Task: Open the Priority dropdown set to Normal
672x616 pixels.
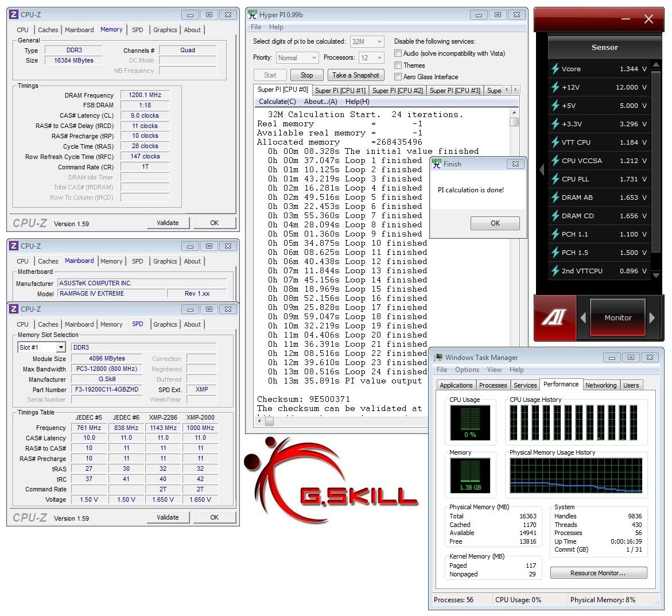Action: click(x=297, y=57)
